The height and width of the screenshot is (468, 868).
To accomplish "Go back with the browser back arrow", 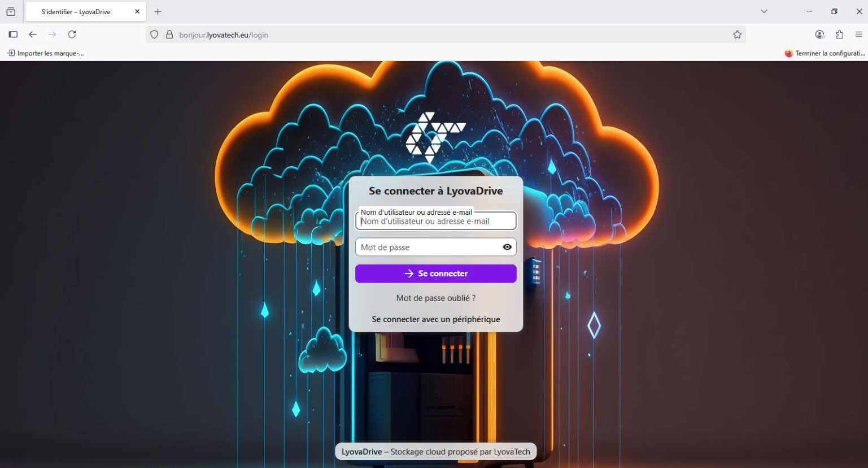I will (33, 34).
